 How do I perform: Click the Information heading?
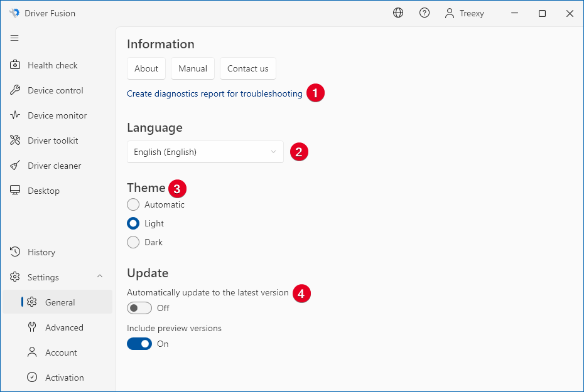(x=161, y=44)
